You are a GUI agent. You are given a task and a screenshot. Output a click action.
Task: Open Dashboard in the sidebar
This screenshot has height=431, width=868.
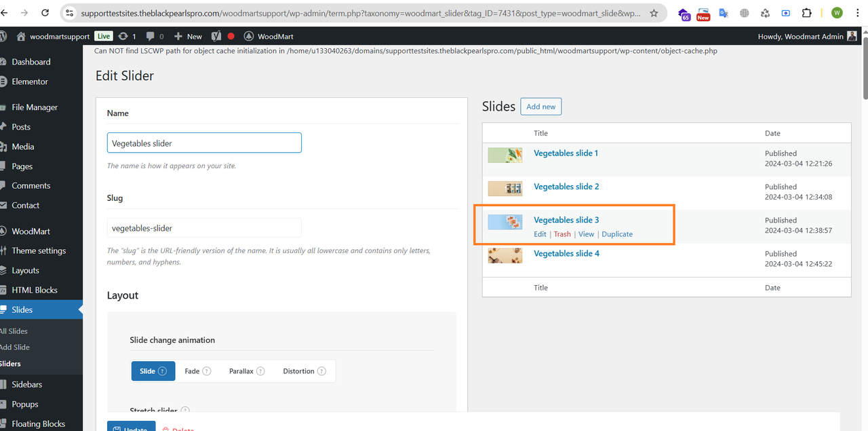[31, 62]
